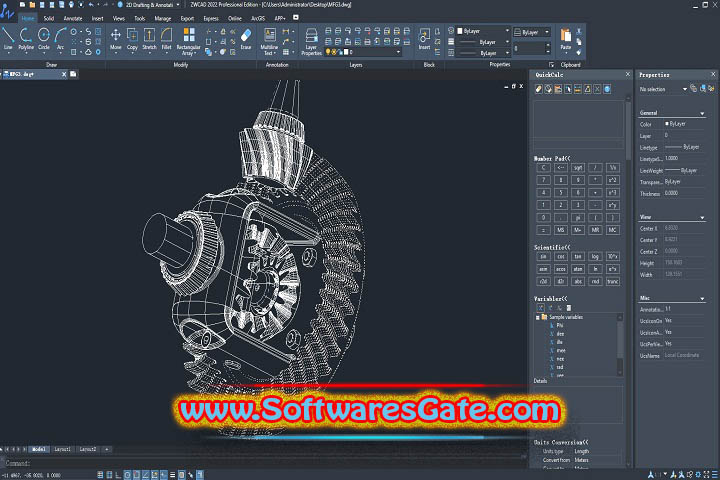The height and width of the screenshot is (480, 720).
Task: Click the Cut icon in Clipboard
Action: coord(579,31)
